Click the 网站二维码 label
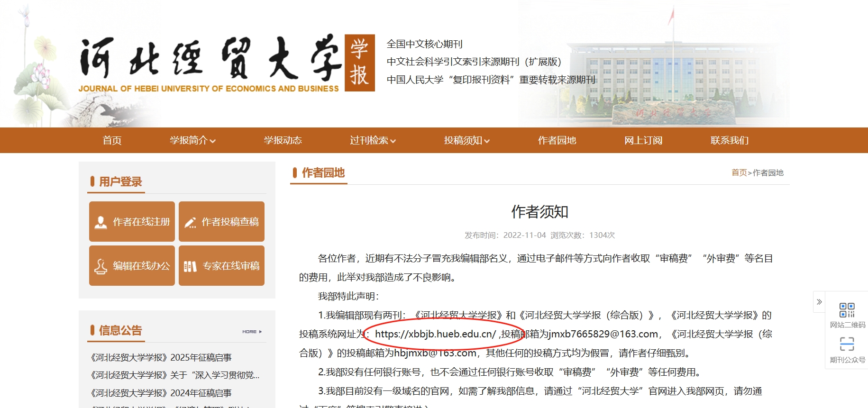Image resolution: width=868 pixels, height=408 pixels. pos(848,325)
